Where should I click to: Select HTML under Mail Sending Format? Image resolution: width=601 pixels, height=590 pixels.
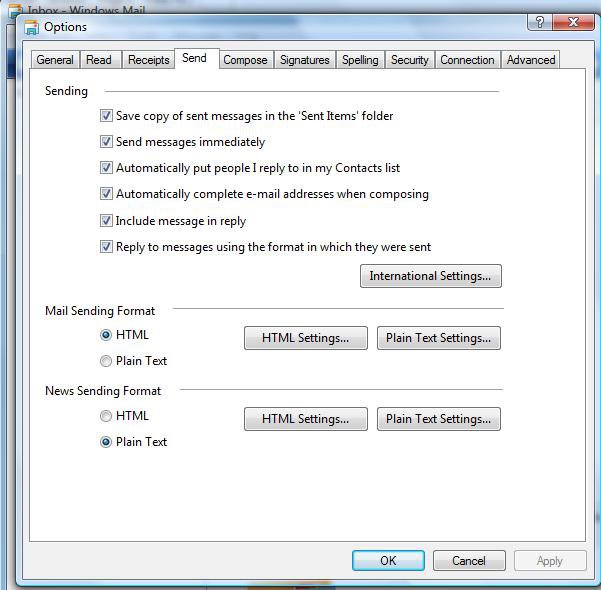106,335
